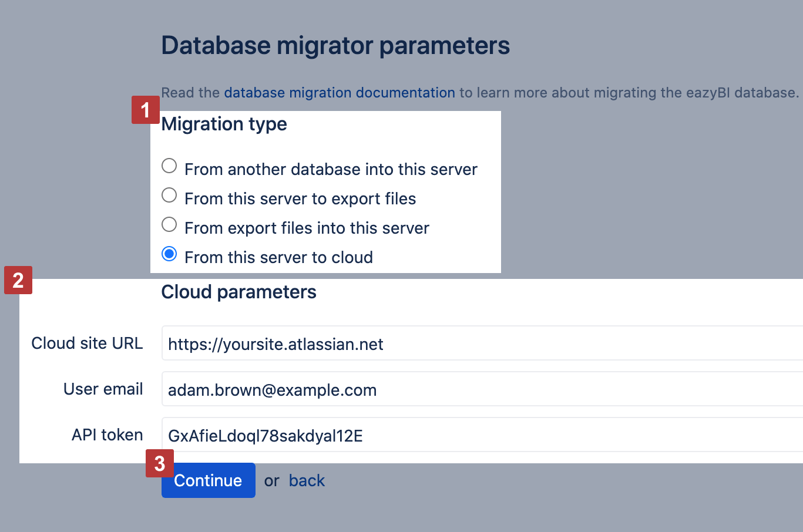Click the 'From export files into this server' label text
This screenshot has width=803, height=532.
point(307,228)
